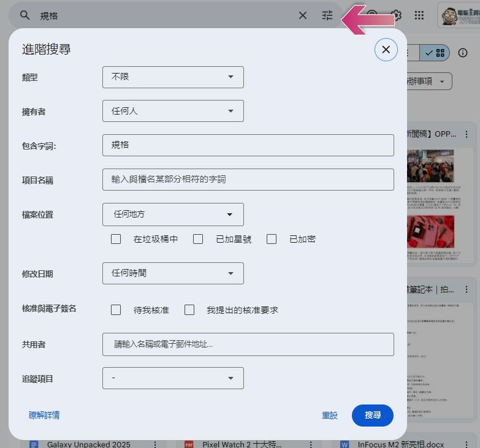480x448 pixels.
Task: Open the 類型 dropdown set to 不限
Action: pos(173,77)
